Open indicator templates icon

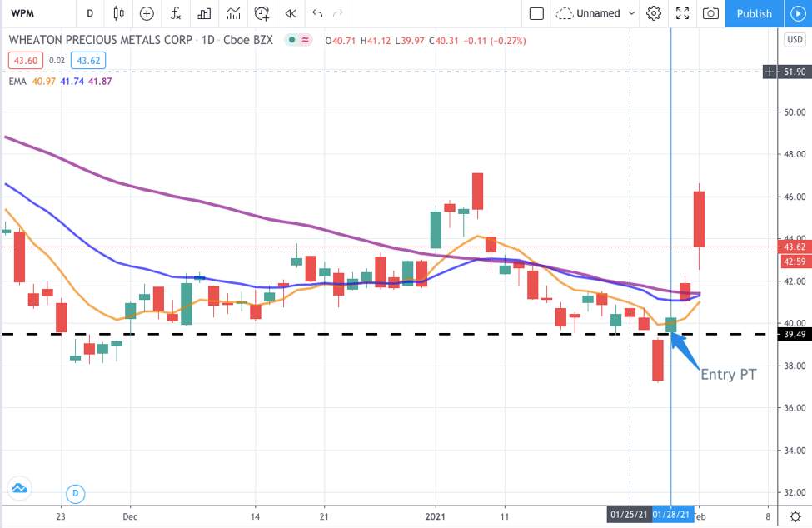click(x=233, y=13)
